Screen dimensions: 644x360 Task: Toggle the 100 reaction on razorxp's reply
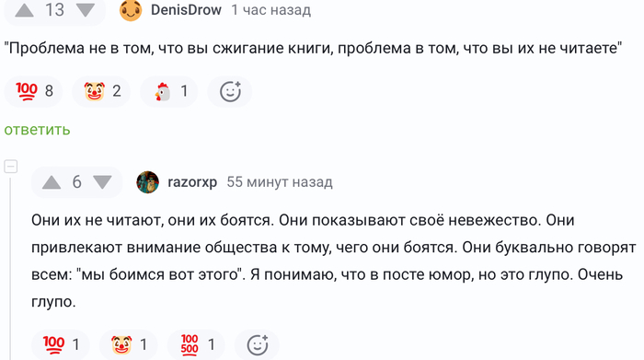tap(61, 344)
